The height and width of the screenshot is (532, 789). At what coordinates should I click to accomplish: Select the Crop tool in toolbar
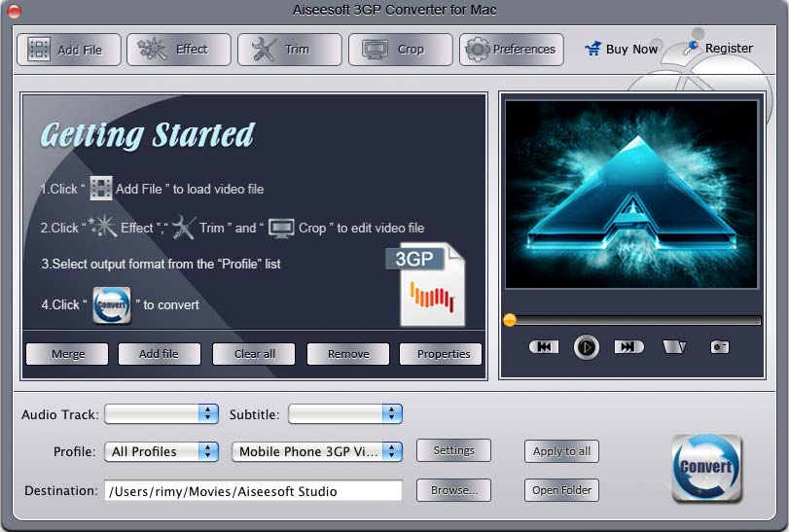click(400, 50)
